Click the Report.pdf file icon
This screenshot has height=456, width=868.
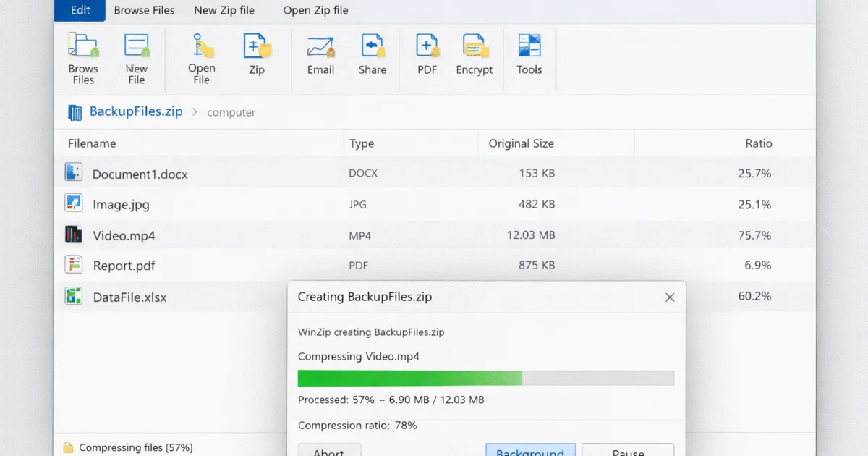point(73,264)
